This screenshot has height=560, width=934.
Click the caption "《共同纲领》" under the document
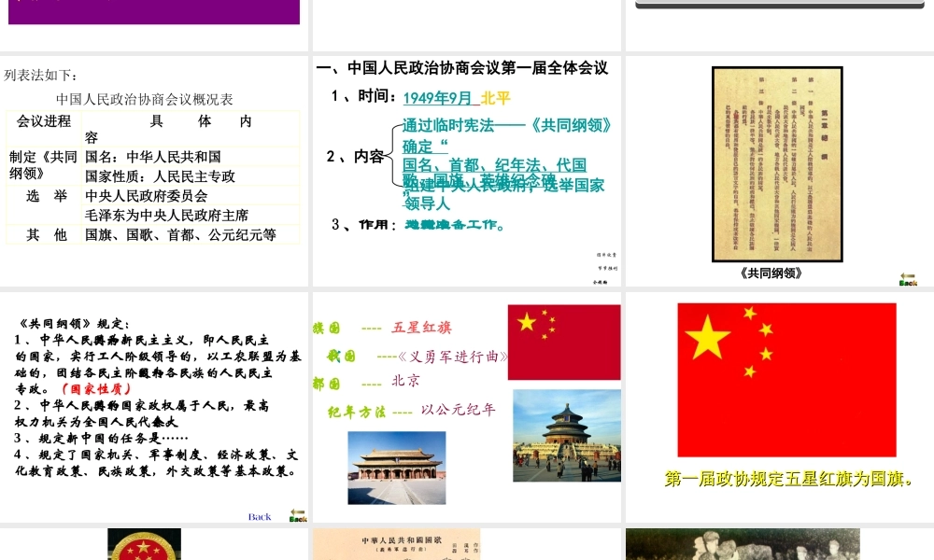[x=771, y=273]
